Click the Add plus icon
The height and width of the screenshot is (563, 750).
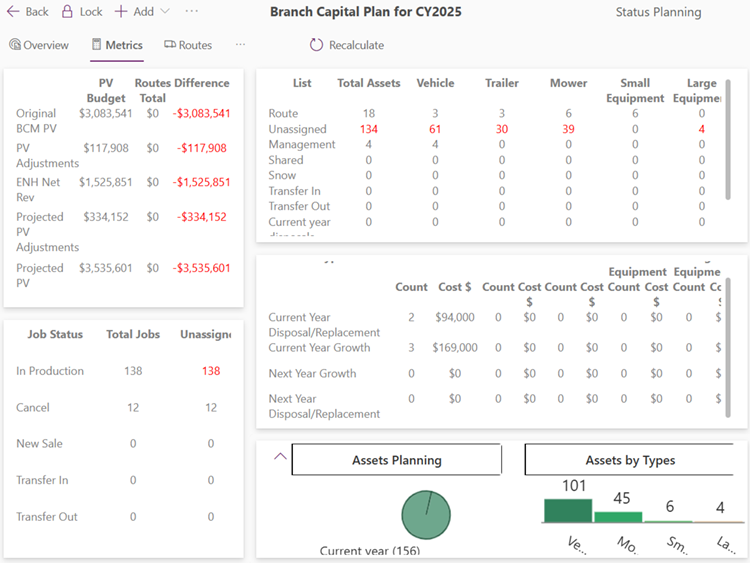[121, 11]
